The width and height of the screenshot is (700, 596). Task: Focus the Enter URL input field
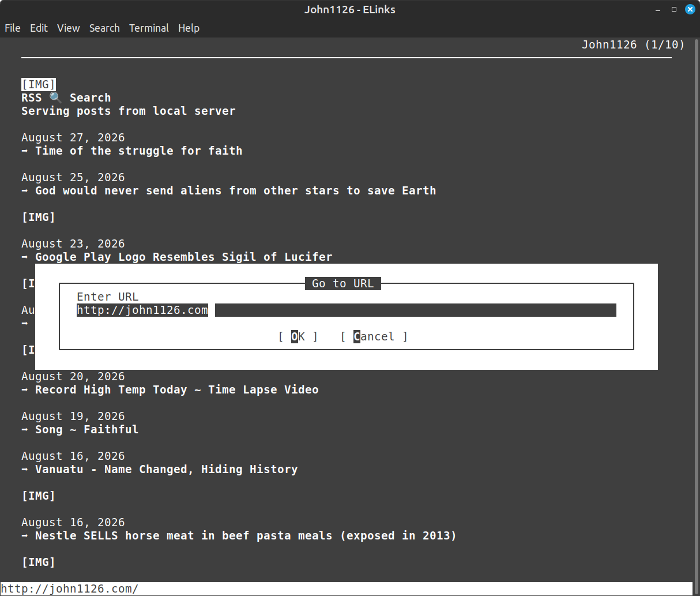(x=347, y=310)
